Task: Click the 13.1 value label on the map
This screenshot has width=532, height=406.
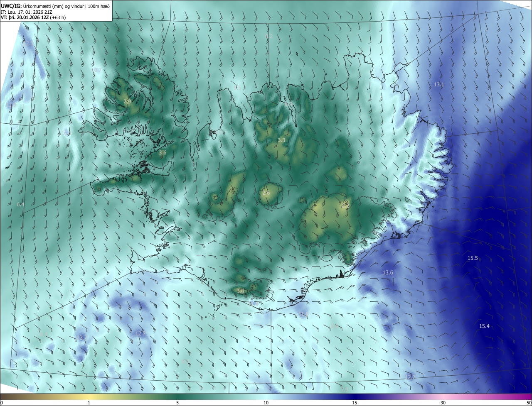Action: [439, 85]
